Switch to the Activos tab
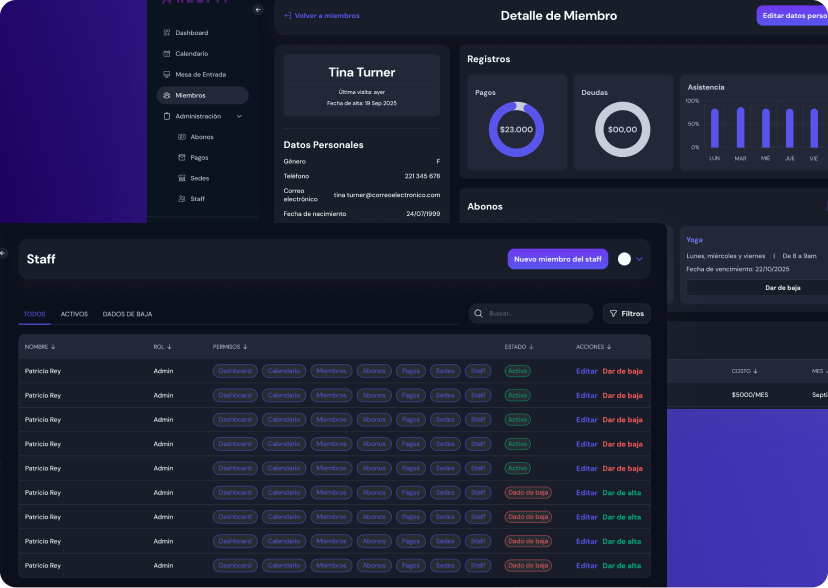Screen dimensions: 828x588 click(x=74, y=314)
